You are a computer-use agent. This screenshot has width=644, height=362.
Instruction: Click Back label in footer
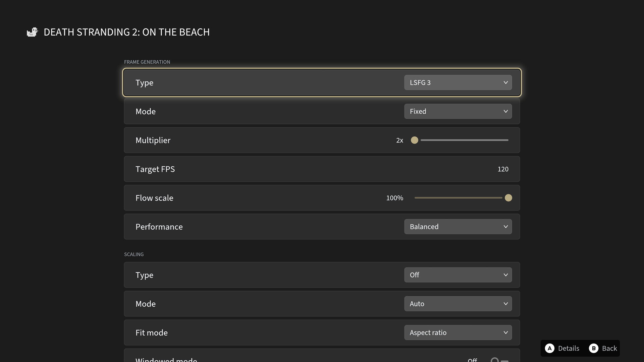[609, 348]
